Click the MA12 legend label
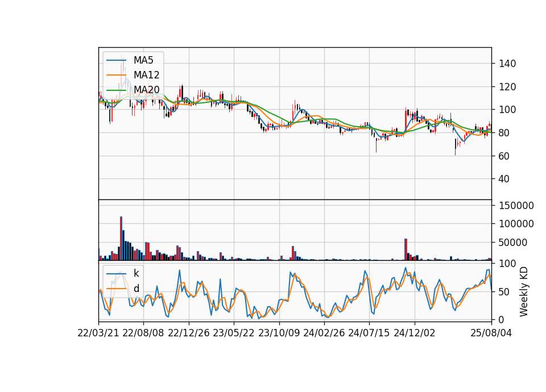 pos(146,75)
